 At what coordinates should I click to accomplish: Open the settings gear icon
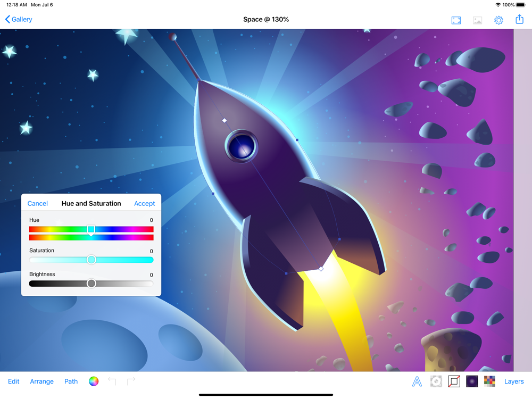pos(498,20)
